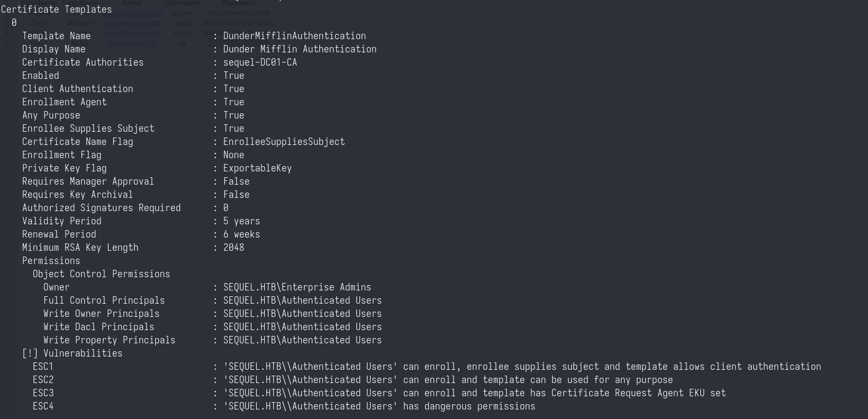Click the 5 years validity period value
This screenshot has width=868, height=419.
241,221
